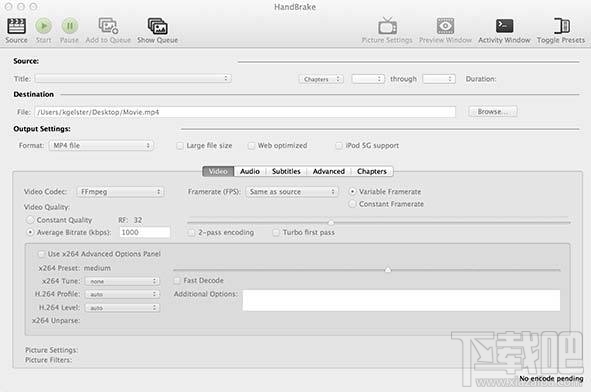This screenshot has width=591, height=392.
Task: Switch to the Chapters tab
Action: (x=372, y=172)
